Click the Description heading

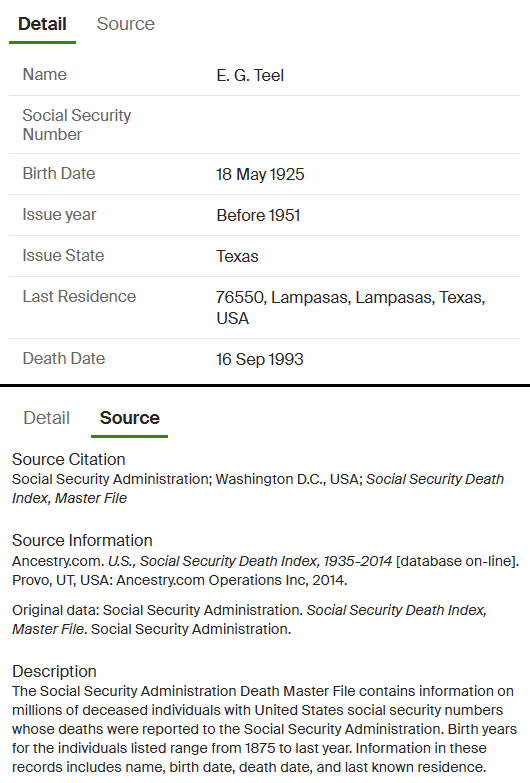point(54,671)
